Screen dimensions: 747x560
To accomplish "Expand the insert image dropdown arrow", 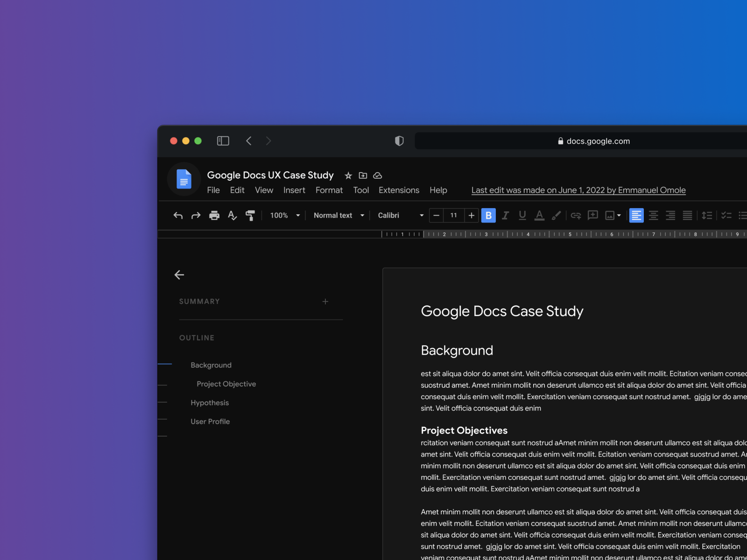I will click(x=619, y=216).
